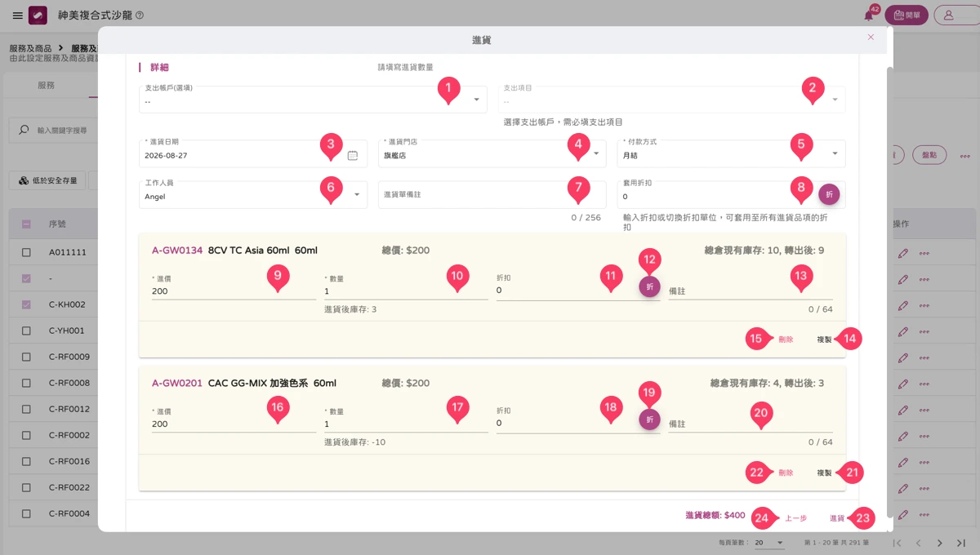This screenshot has height=555, width=980.
Task: Uncheck the box for row C-KH002
Action: click(x=26, y=304)
